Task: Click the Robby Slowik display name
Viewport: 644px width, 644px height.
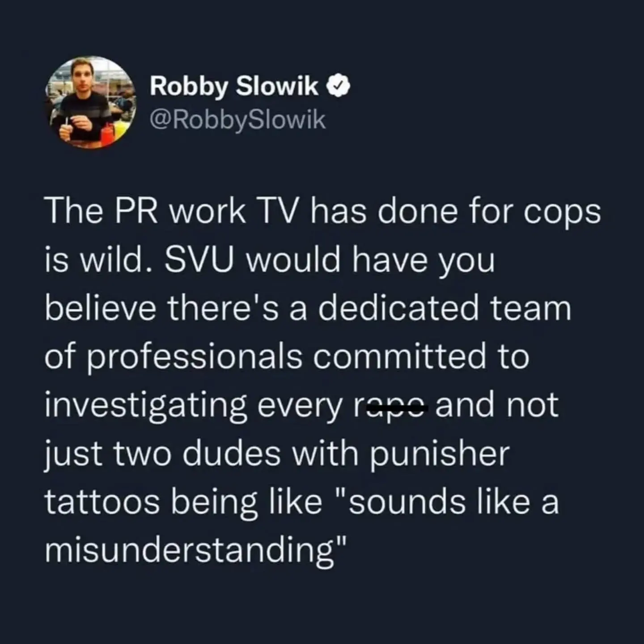Action: point(234,87)
